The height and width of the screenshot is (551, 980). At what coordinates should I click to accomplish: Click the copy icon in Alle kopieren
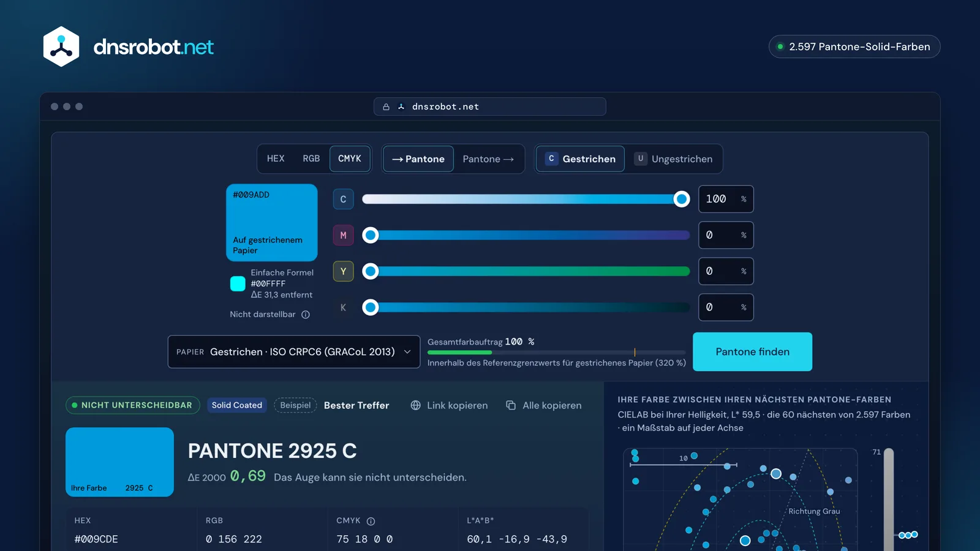click(511, 405)
